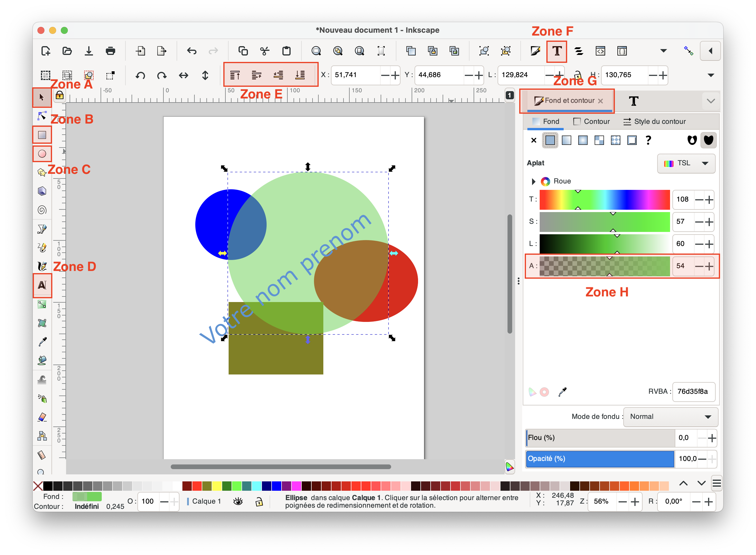Click the hue T color slider
This screenshot has height=555, width=756.
click(x=604, y=200)
